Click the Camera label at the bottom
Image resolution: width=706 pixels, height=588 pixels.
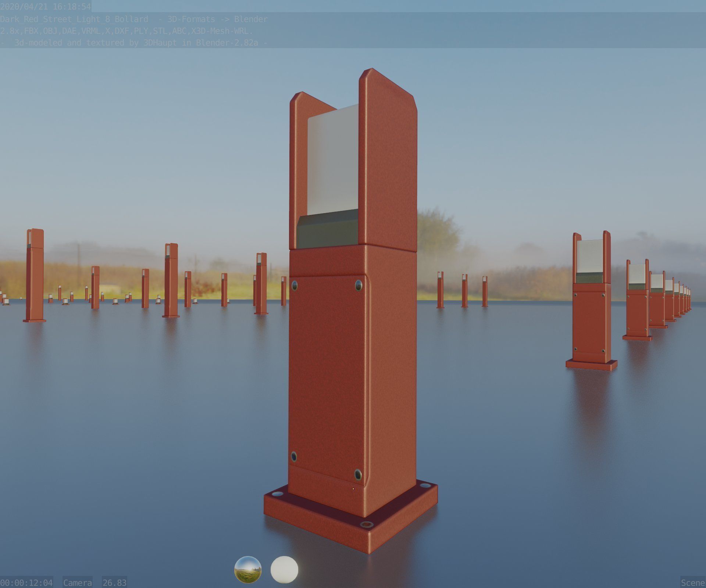pos(78,582)
